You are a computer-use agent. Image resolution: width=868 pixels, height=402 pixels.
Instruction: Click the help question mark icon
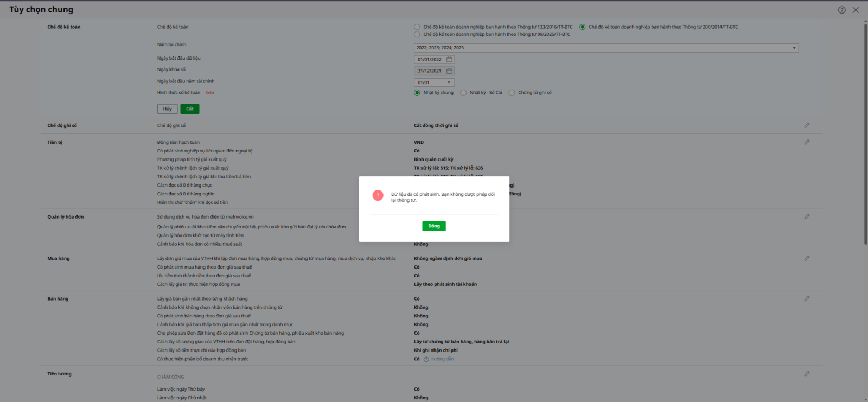(841, 10)
